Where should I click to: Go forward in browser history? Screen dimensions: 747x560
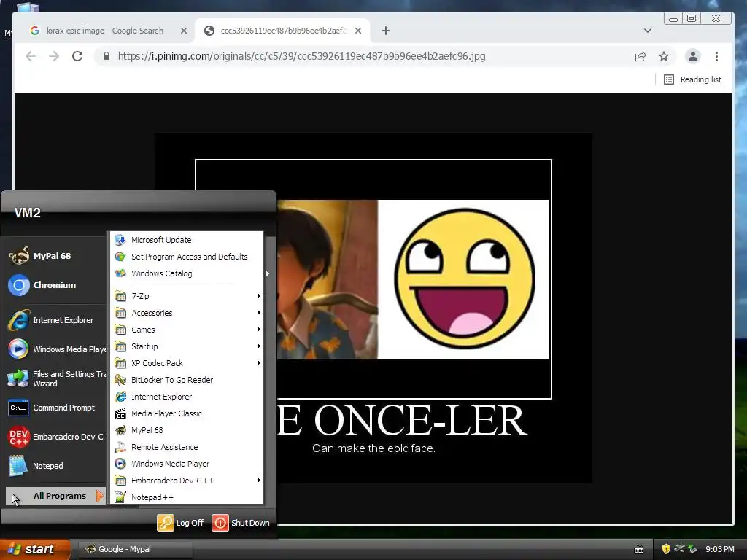pos(54,56)
